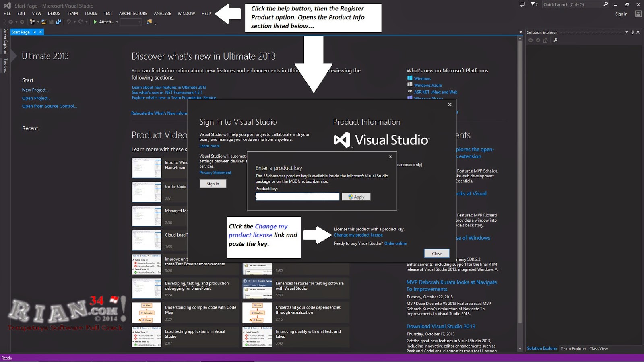The width and height of the screenshot is (644, 362).
Task: Click the Find in Files toolbar icon
Action: [149, 22]
